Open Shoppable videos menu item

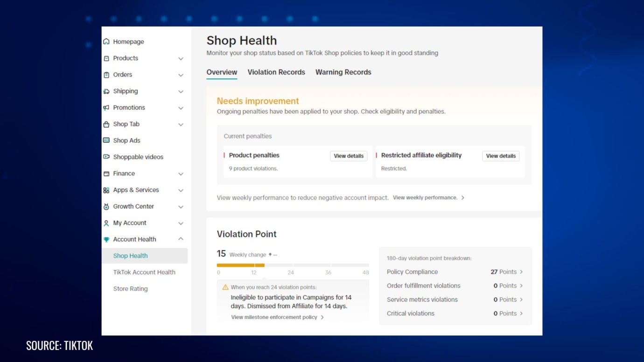click(x=138, y=157)
